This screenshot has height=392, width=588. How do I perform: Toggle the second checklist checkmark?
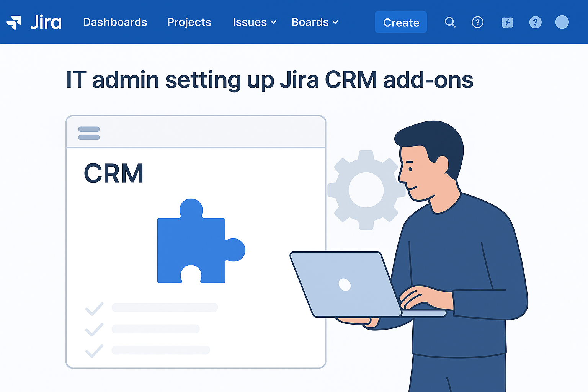tap(94, 329)
